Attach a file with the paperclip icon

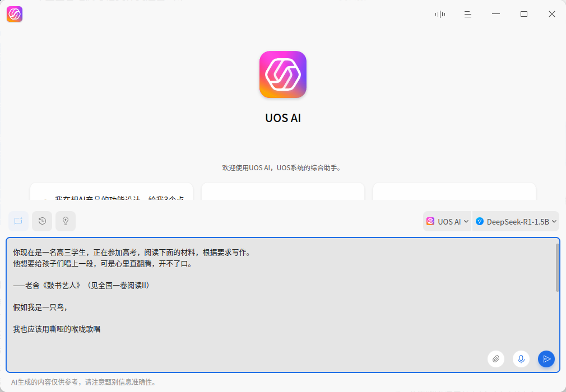click(x=496, y=359)
